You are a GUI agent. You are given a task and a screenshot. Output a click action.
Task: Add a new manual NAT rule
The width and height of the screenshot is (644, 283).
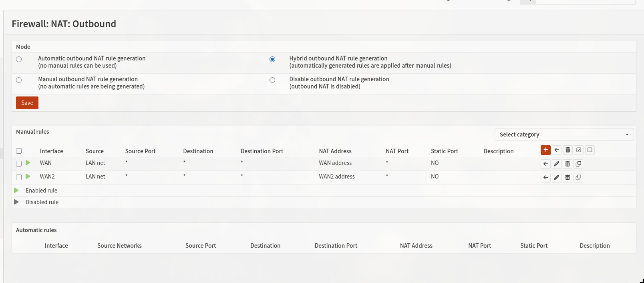[x=545, y=150]
